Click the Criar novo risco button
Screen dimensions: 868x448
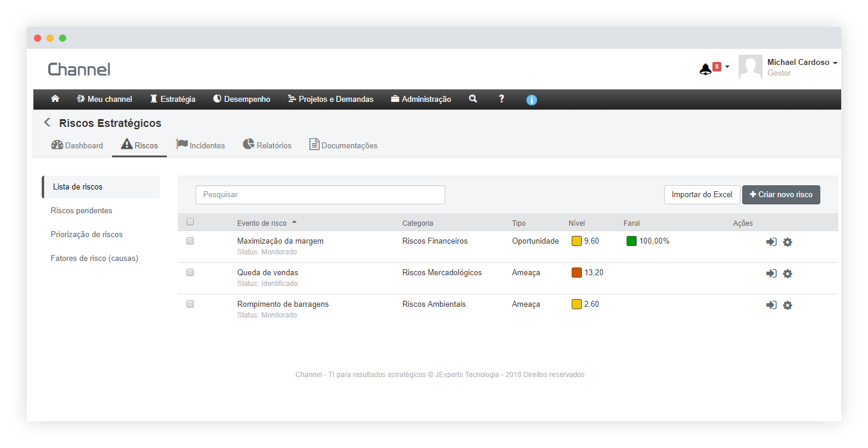781,195
